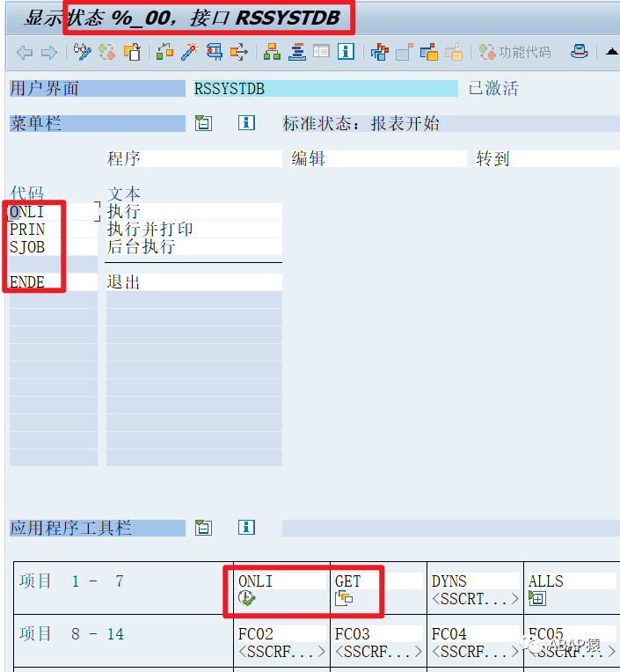Viewport: 620px width, 672px height.
Task: Click the ALLS toolbar function field
Action: tap(572, 581)
